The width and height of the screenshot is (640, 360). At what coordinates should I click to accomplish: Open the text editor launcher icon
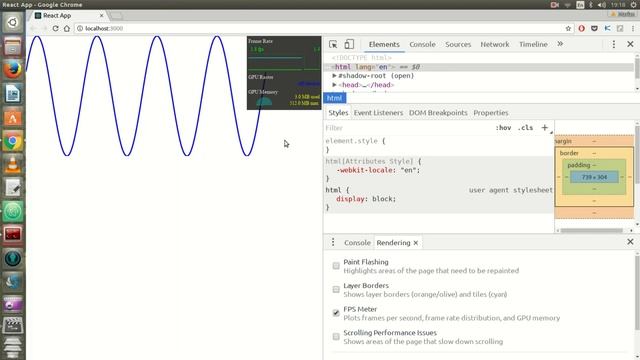click(13, 188)
